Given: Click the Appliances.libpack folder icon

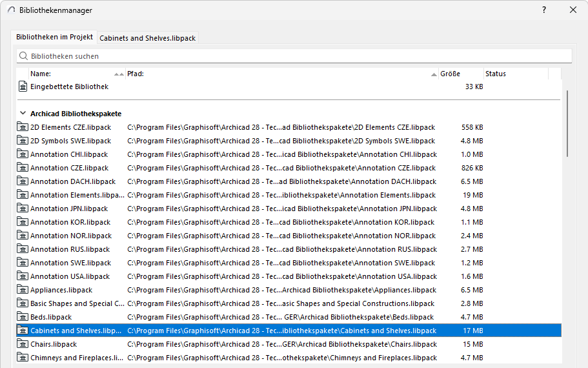Looking at the screenshot, I should point(23,290).
